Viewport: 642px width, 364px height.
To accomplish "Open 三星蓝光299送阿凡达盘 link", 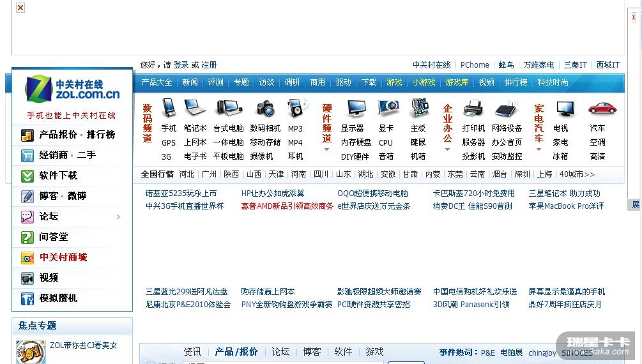I will (187, 292).
